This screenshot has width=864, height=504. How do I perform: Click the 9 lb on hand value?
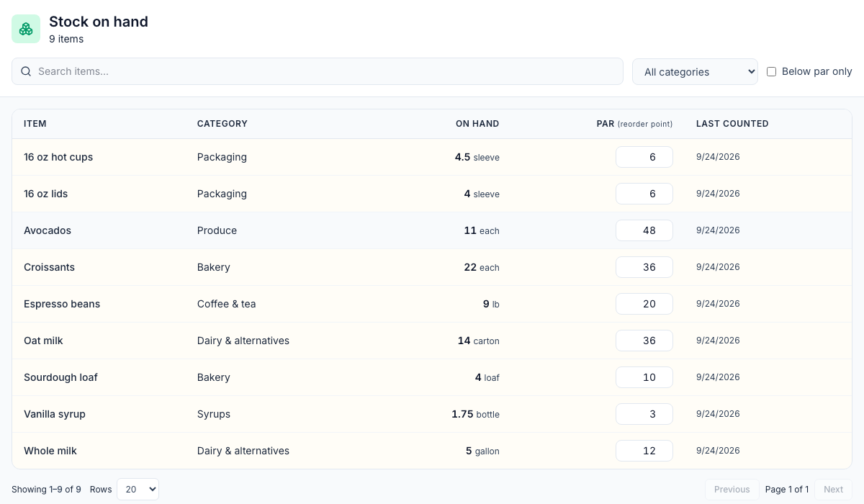[x=491, y=304]
